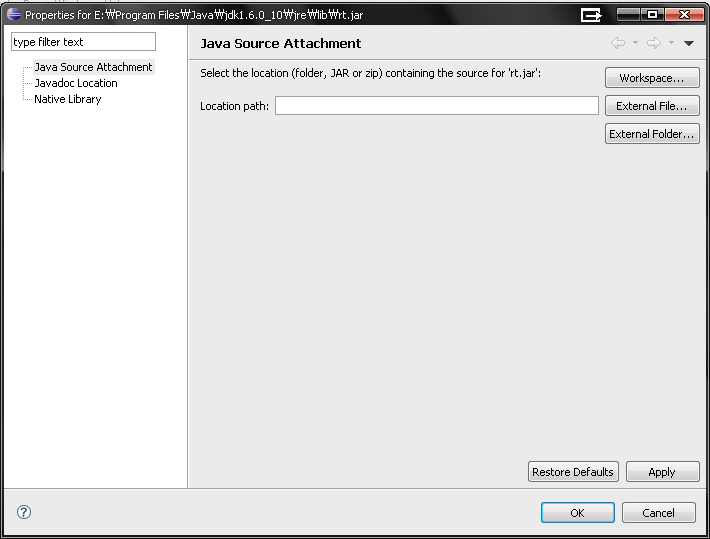Click the forward navigation arrow icon

pyautogui.click(x=654, y=43)
